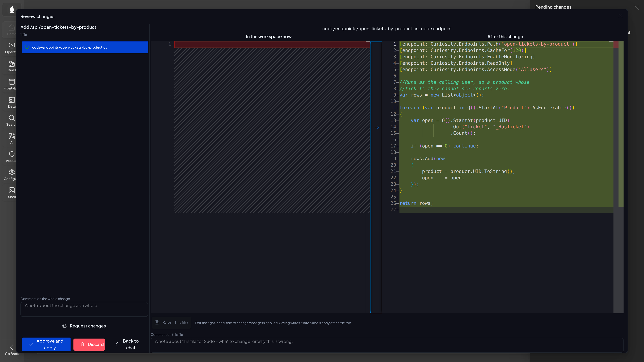Open the Home sidebar icon

pyautogui.click(x=12, y=27)
